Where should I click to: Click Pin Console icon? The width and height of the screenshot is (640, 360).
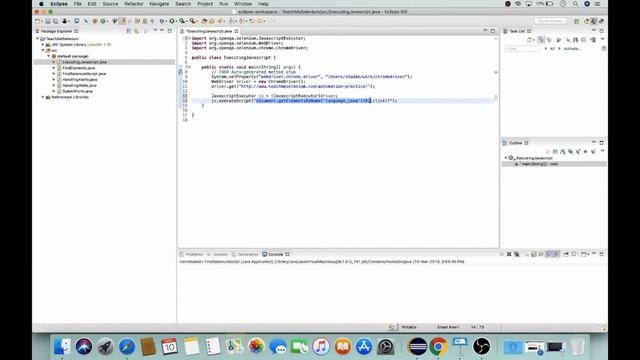(x=566, y=254)
